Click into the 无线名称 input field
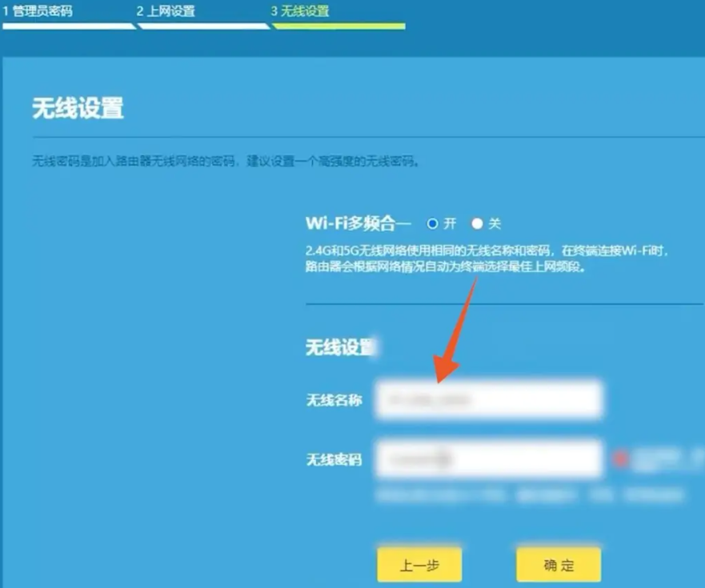The height and width of the screenshot is (588, 705). [488, 400]
